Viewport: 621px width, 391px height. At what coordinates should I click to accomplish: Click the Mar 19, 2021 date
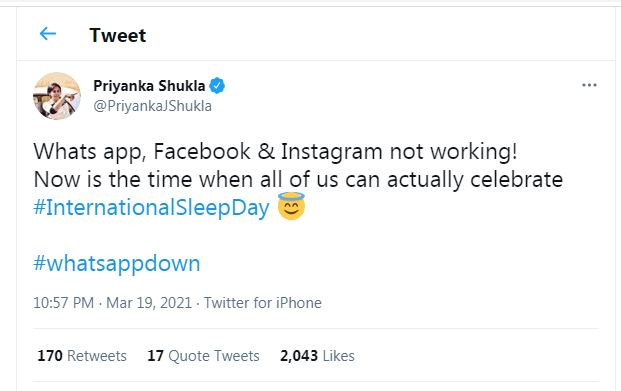(149, 303)
